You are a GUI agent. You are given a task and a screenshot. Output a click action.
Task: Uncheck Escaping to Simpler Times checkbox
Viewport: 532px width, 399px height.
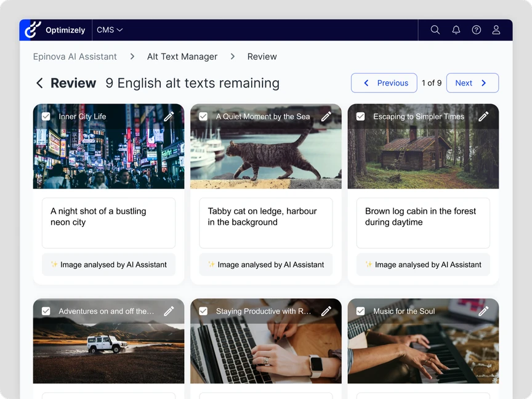361,116
